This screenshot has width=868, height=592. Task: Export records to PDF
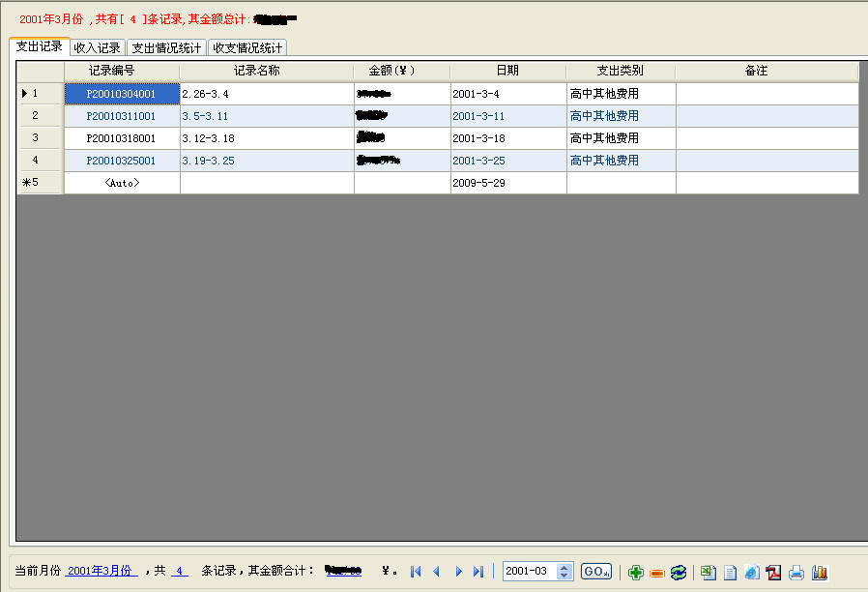coord(774,572)
